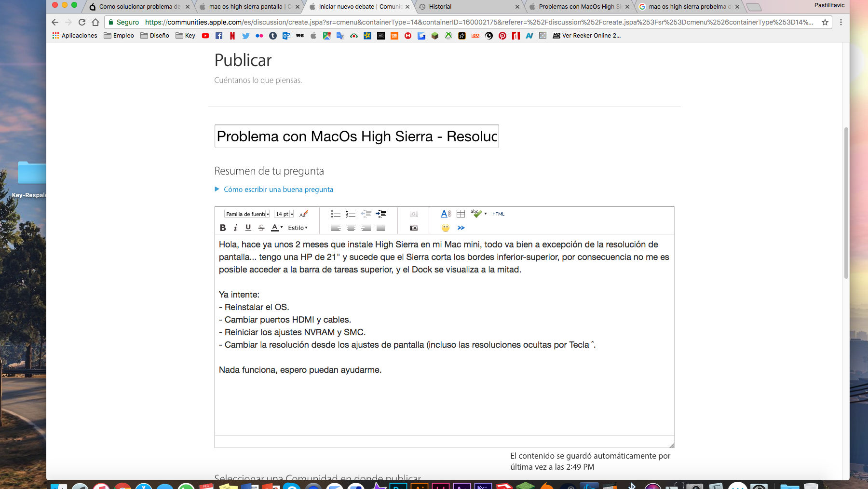Close the Historial tab
This screenshot has width=868, height=489.
pyautogui.click(x=517, y=7)
